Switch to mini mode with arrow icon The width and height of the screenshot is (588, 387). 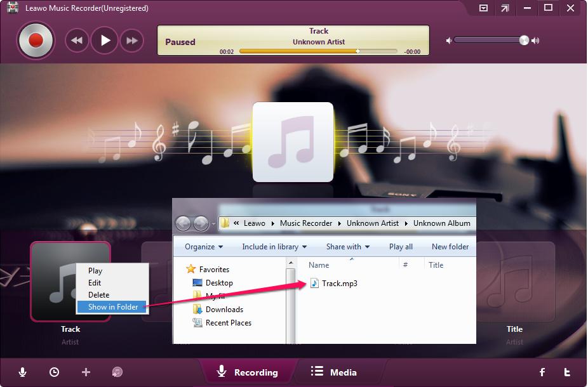505,8
